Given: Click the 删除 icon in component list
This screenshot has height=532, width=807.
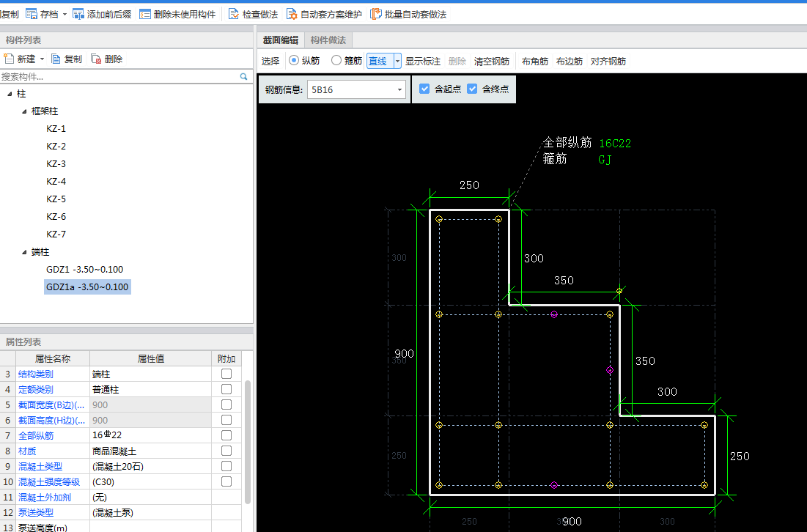Looking at the screenshot, I should 96,59.
